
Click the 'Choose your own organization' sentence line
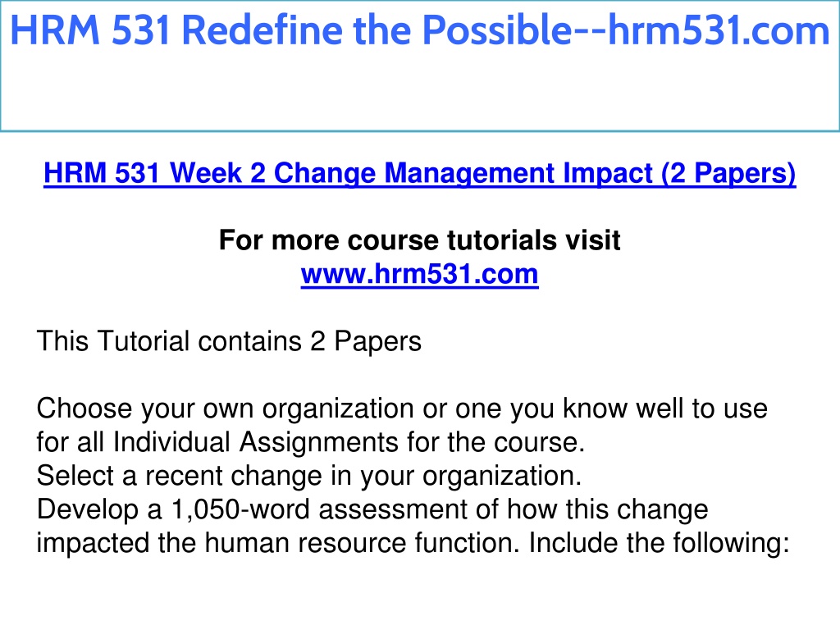(402, 409)
